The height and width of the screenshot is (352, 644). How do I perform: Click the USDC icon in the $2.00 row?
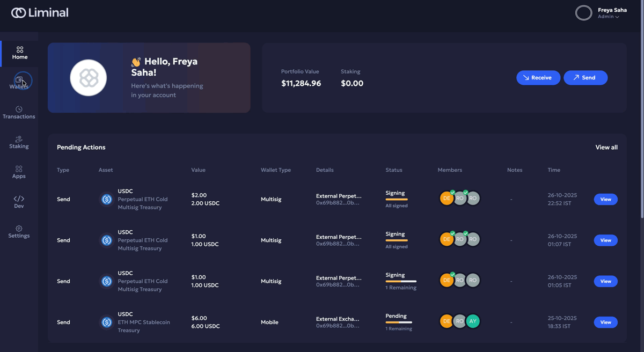coord(107,199)
